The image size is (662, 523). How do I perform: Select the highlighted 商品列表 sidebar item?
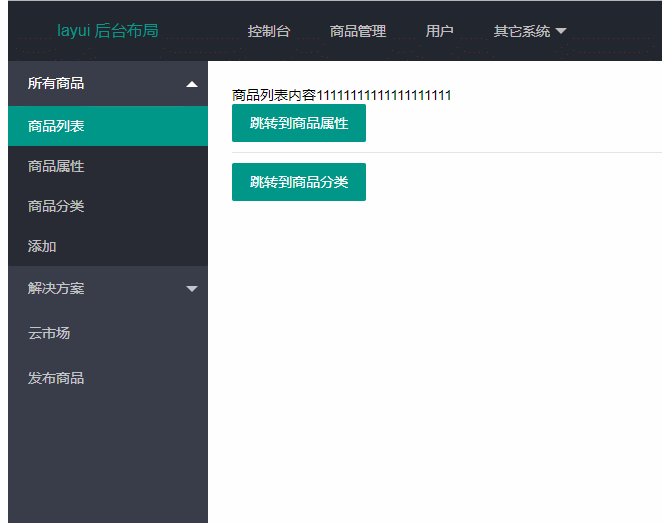[56, 126]
